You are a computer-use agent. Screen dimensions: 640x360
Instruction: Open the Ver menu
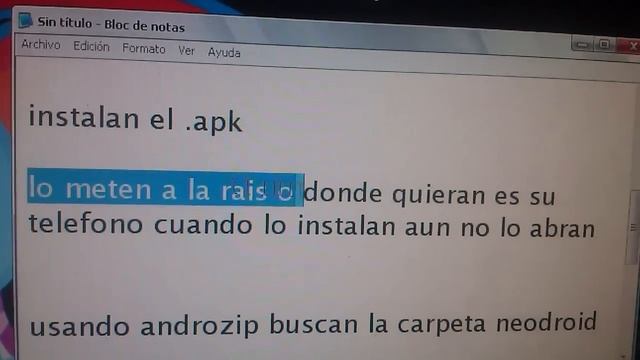(186, 51)
